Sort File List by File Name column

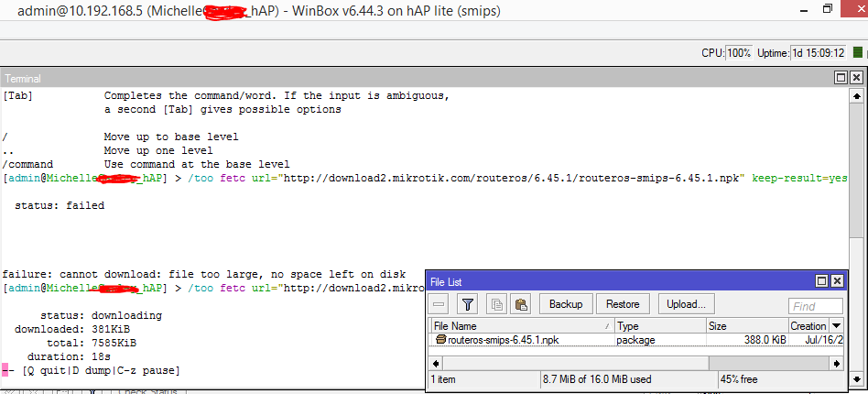pyautogui.click(x=523, y=326)
